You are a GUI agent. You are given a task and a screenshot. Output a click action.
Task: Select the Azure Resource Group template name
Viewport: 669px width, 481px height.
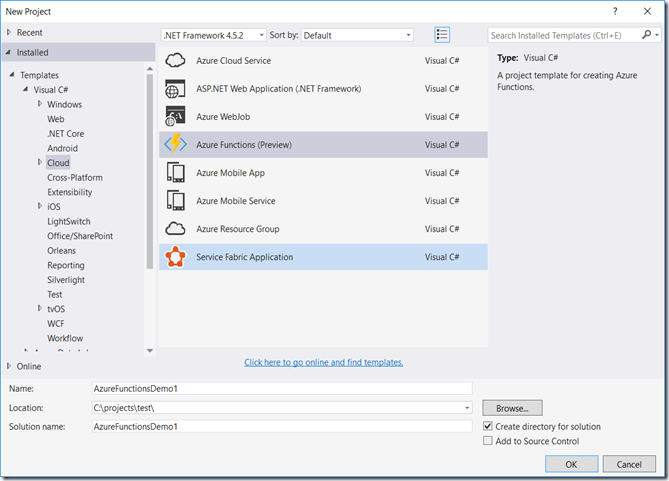coord(238,229)
